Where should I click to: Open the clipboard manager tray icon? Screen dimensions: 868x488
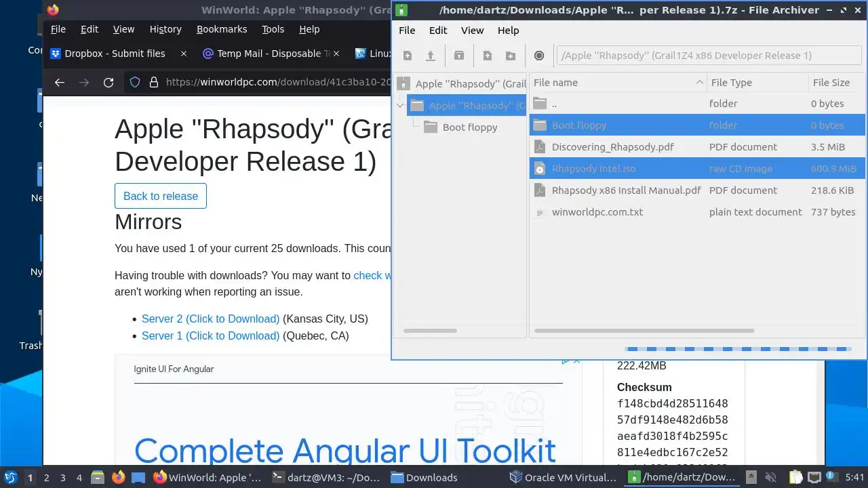click(795, 477)
